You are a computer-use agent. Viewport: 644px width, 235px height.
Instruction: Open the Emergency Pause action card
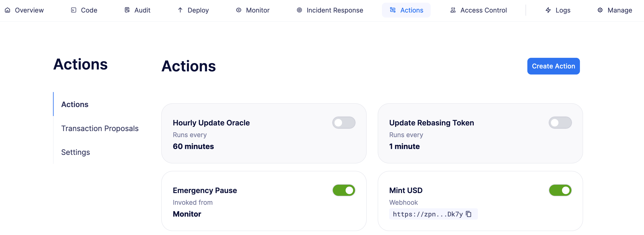(264, 201)
